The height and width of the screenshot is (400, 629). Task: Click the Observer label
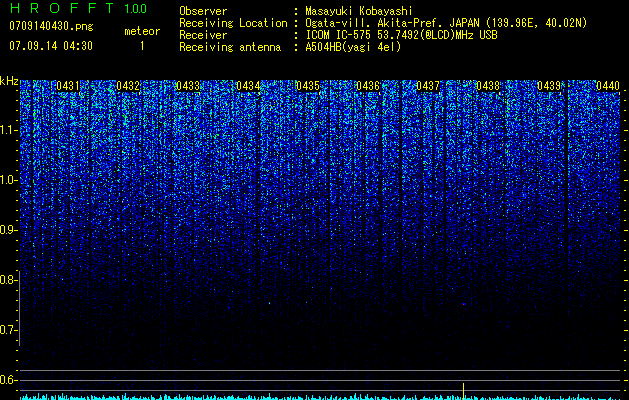pos(203,11)
